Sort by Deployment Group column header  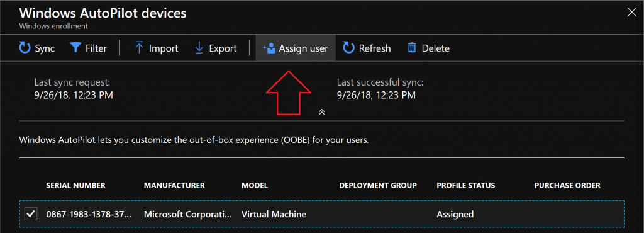(x=378, y=186)
